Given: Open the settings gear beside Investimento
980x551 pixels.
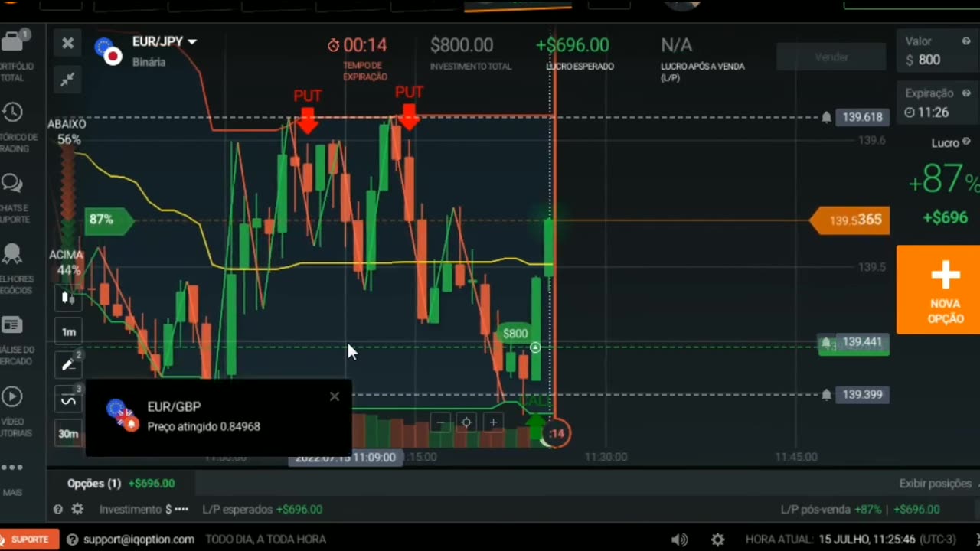Looking at the screenshot, I should click(77, 509).
